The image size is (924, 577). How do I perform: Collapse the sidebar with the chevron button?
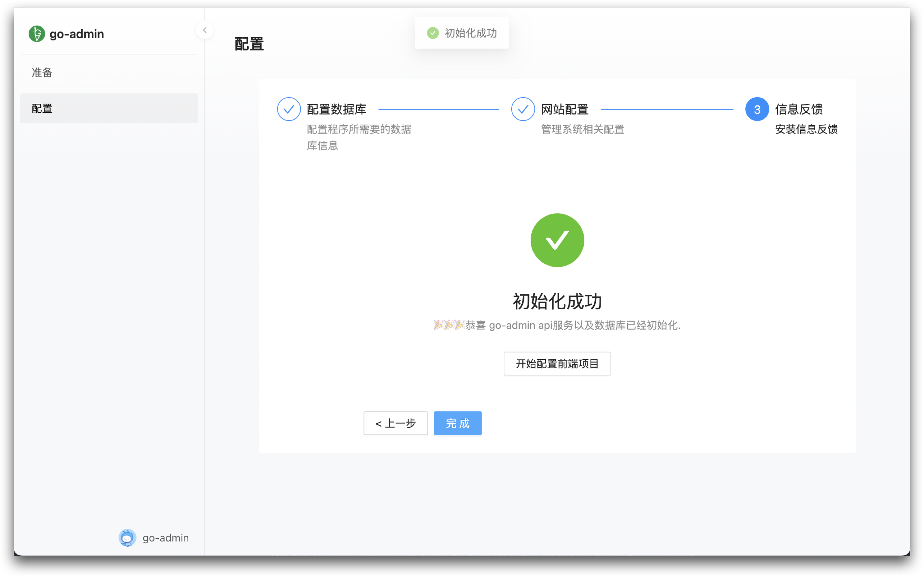[204, 30]
